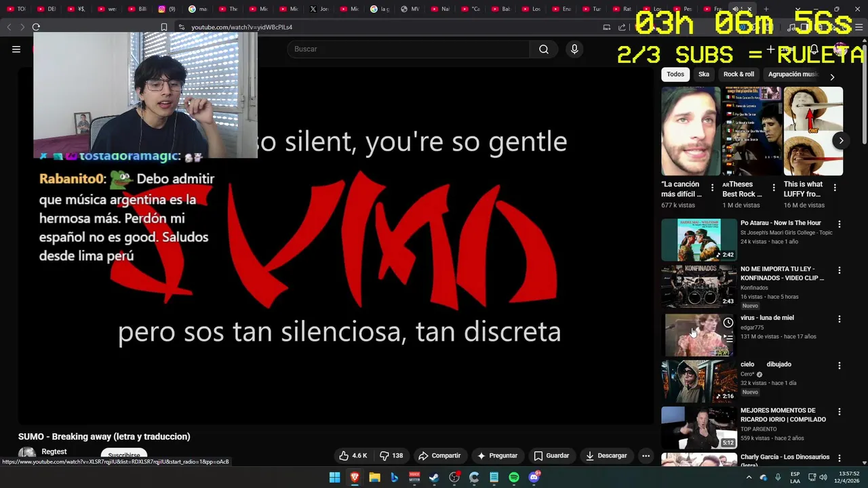Open Voicemeeter from taskbar
868x488 pixels.
tap(414, 477)
